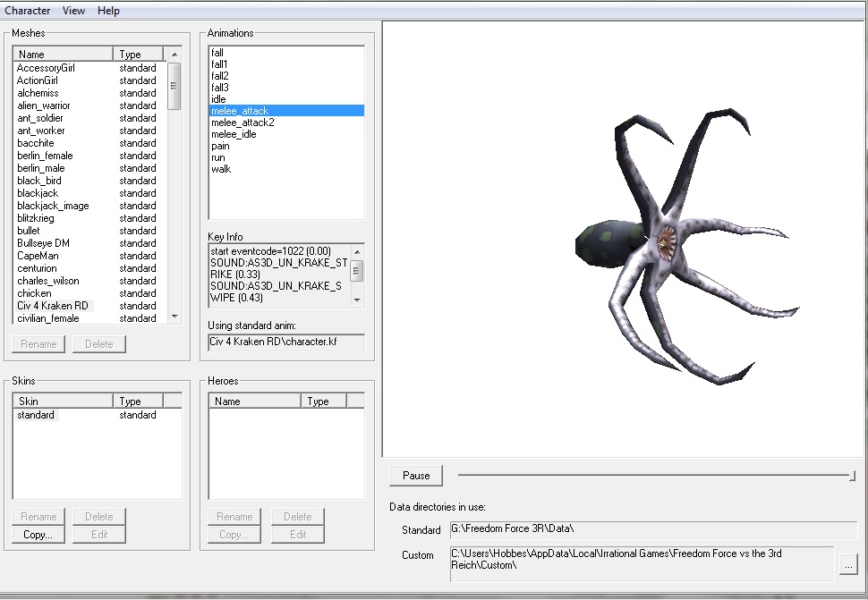Screen dimensions: 868x600
Task: Click the Kraken model in 3D preview
Action: click(686, 246)
